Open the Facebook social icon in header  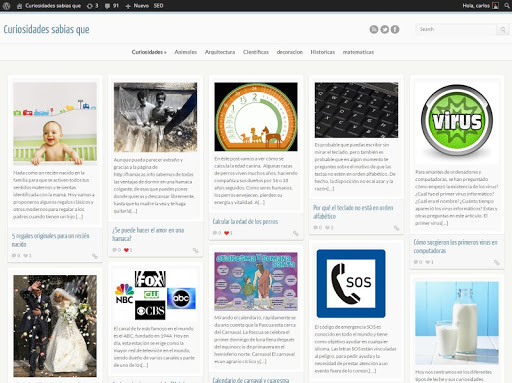[395, 29]
